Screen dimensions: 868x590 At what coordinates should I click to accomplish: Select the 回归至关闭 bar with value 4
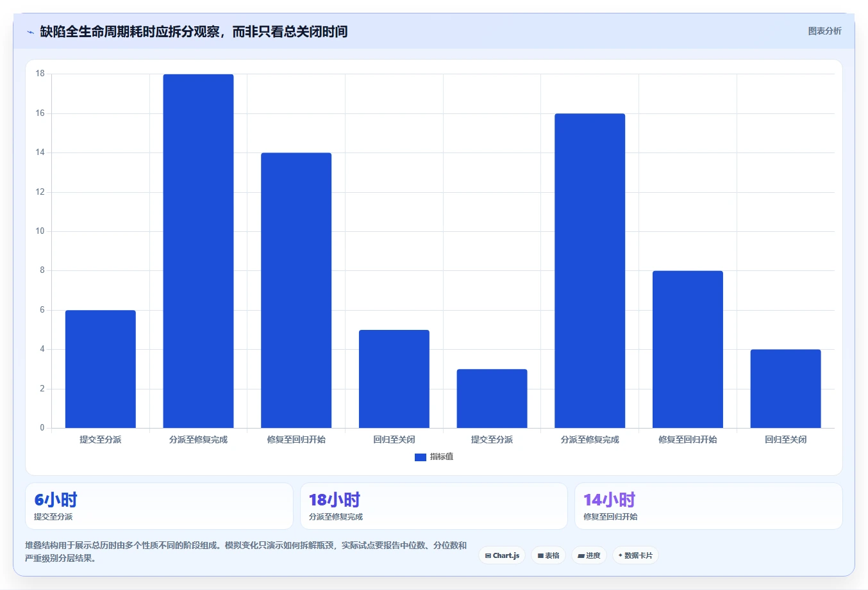click(785, 389)
